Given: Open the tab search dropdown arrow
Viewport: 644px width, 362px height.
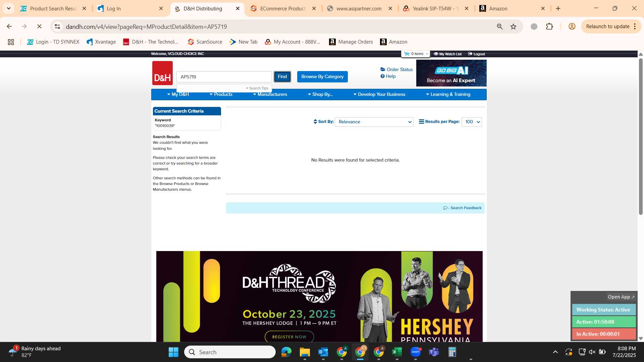Looking at the screenshot, I should (x=9, y=8).
